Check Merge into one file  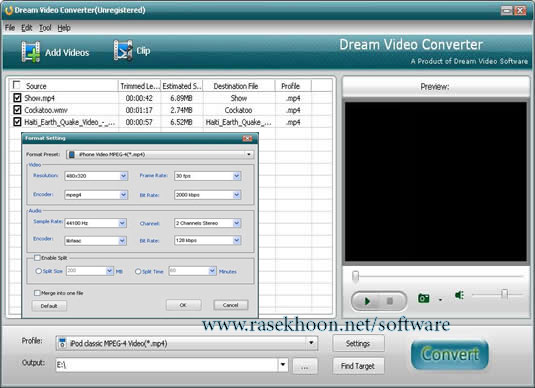(x=37, y=293)
